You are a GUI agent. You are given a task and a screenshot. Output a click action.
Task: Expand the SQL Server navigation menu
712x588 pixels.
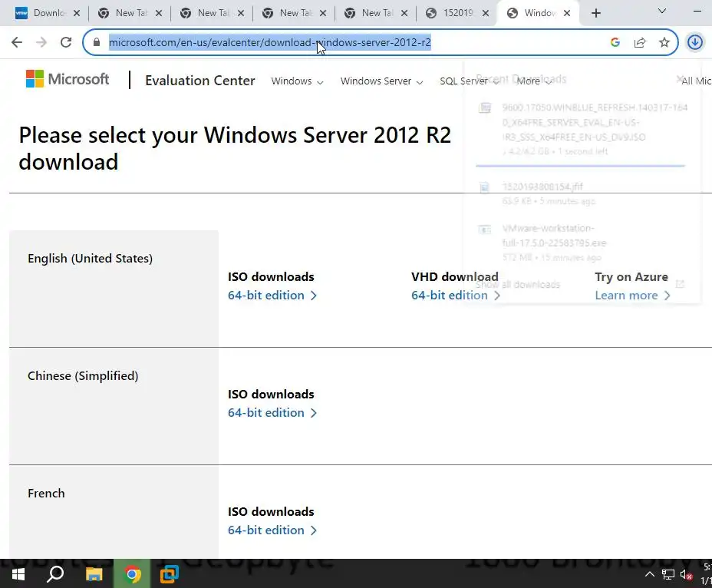coord(469,81)
